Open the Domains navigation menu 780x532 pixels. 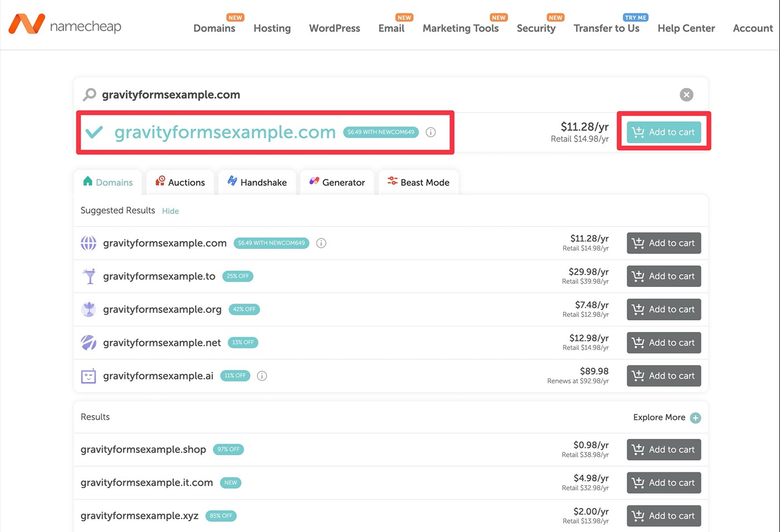coord(214,28)
